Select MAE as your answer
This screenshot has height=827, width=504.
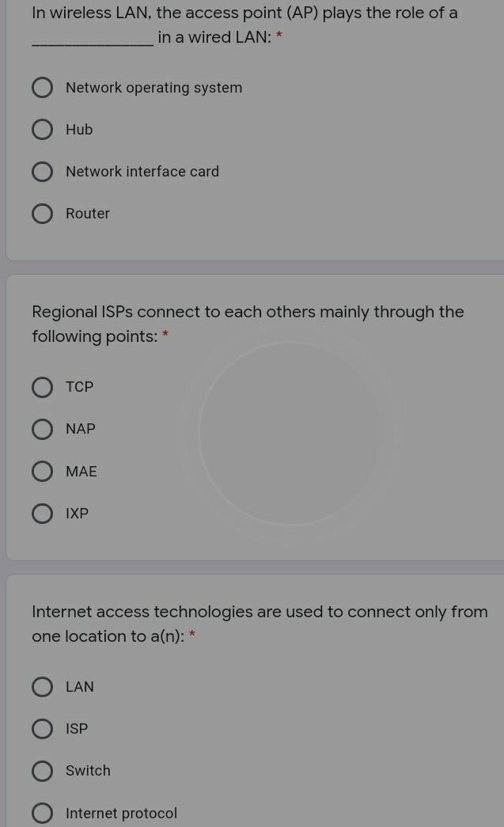click(42, 471)
